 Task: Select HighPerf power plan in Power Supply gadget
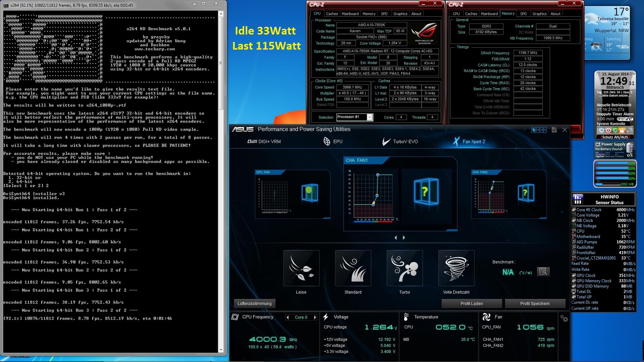[x=600, y=156]
